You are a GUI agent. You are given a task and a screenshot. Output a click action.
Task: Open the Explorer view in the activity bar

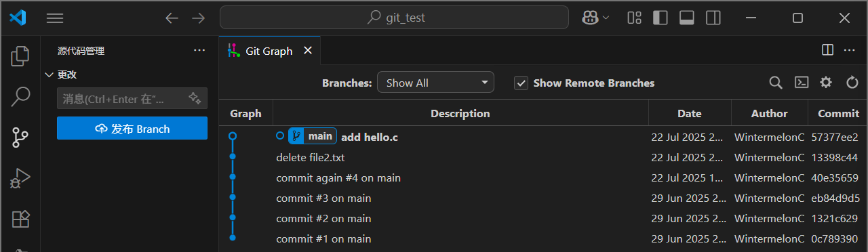click(x=20, y=56)
